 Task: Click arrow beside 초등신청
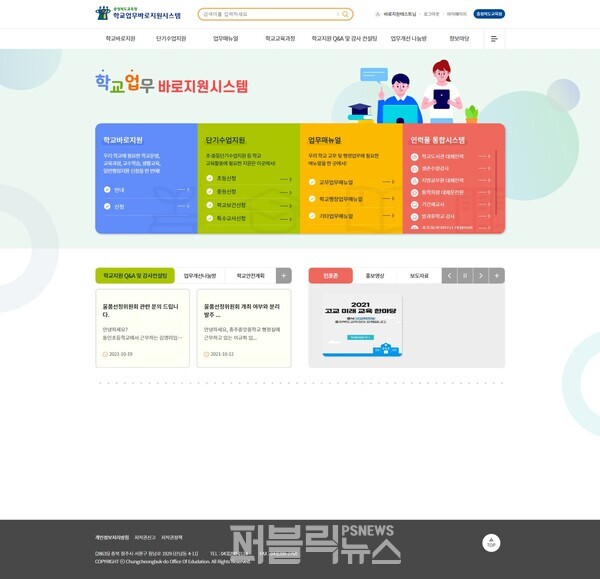286,179
